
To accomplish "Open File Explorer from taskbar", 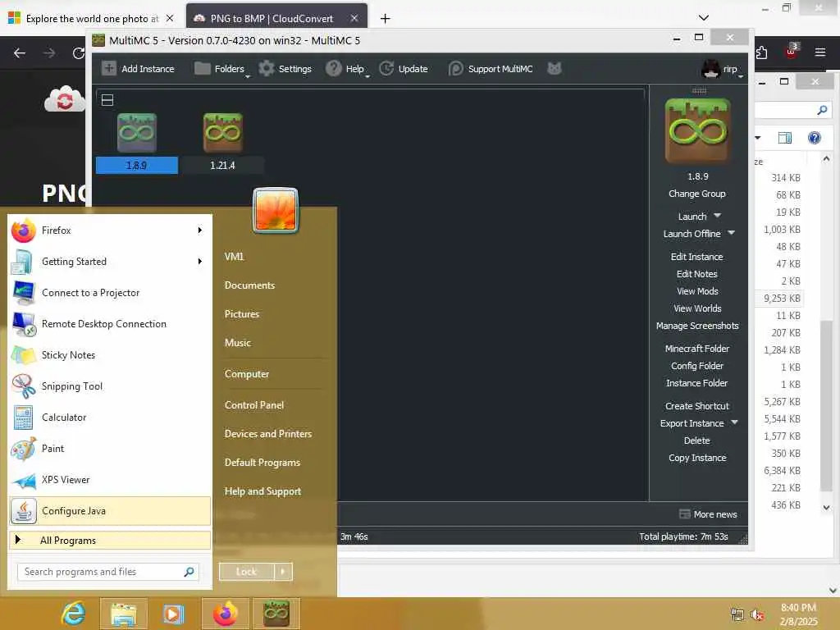I will [x=123, y=614].
